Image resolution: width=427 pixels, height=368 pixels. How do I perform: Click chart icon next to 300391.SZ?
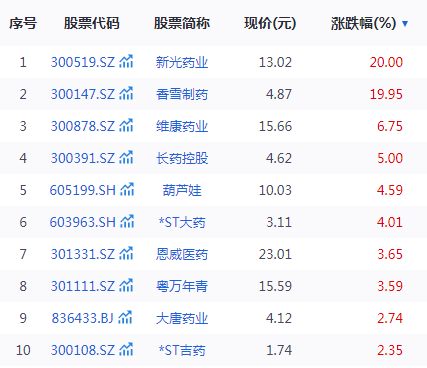(x=126, y=158)
